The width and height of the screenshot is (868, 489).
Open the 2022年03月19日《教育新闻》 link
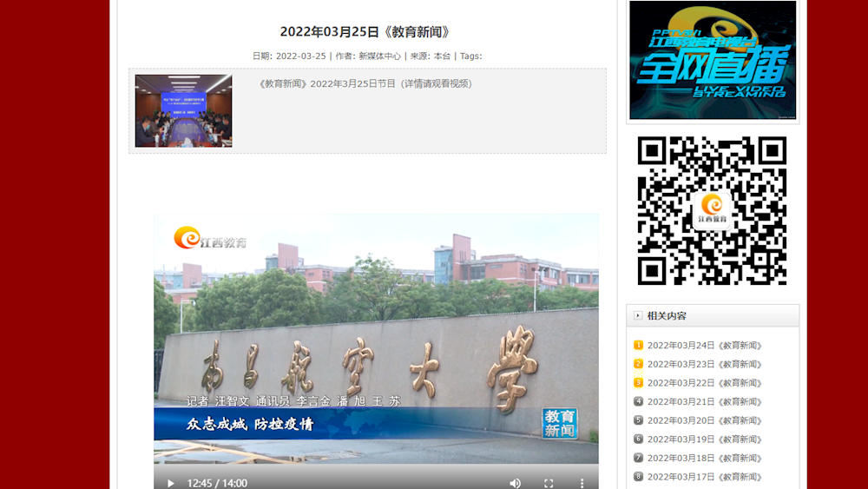(705, 439)
